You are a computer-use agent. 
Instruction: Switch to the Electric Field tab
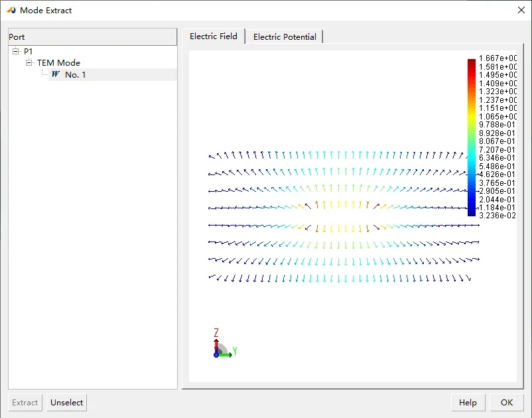213,36
